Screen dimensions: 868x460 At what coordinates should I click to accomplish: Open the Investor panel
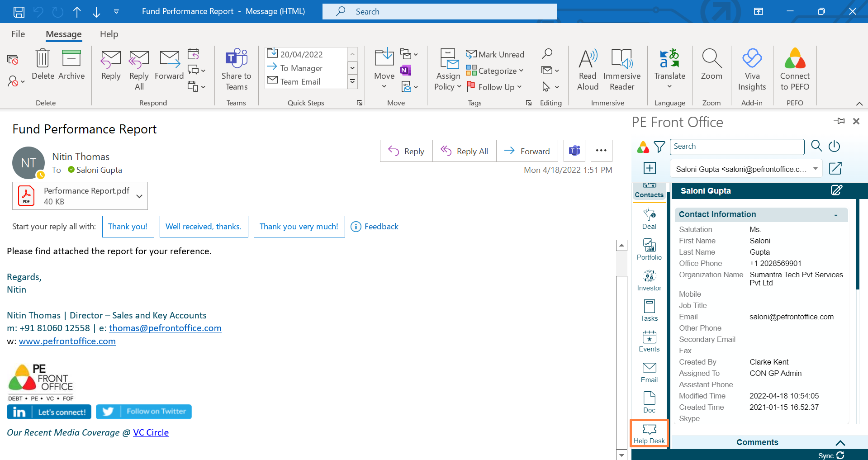click(649, 280)
